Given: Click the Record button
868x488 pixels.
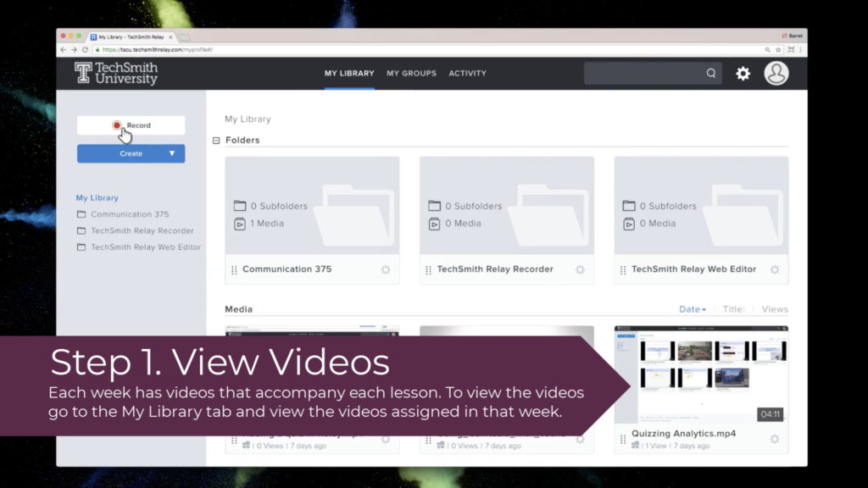Looking at the screenshot, I should [x=131, y=125].
